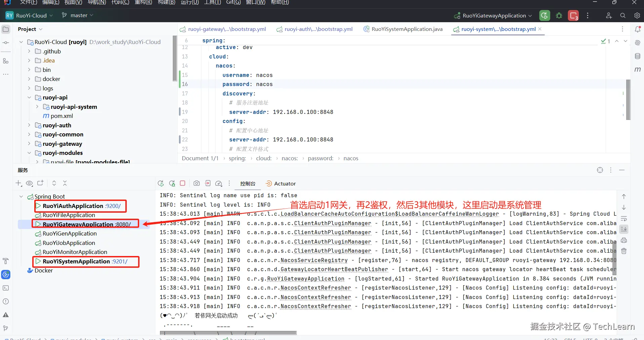Viewport: 644px width, 340px height.
Task: Switch to ruoyi-gateway bootstrap.yml tab
Action: pos(223,29)
